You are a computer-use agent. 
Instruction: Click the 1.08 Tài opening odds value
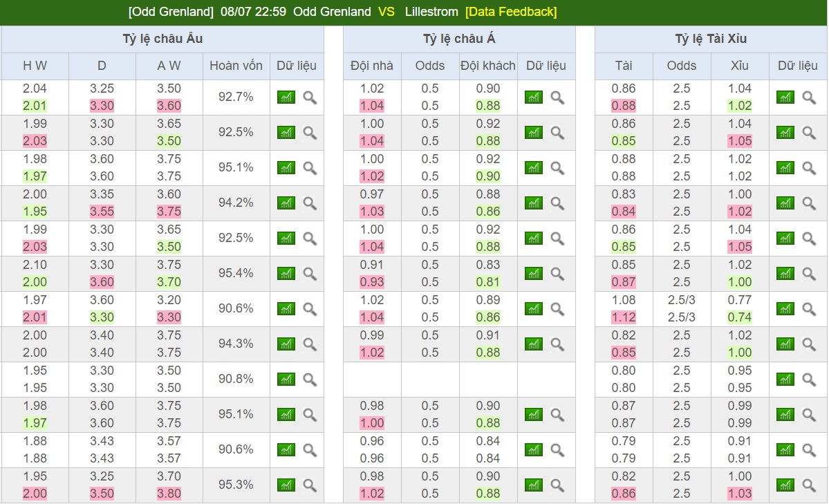click(x=624, y=300)
